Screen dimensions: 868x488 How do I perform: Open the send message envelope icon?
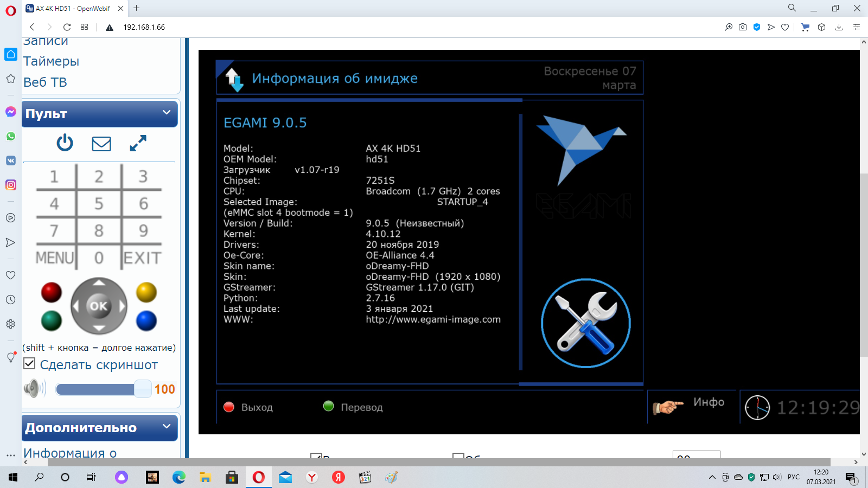click(101, 144)
